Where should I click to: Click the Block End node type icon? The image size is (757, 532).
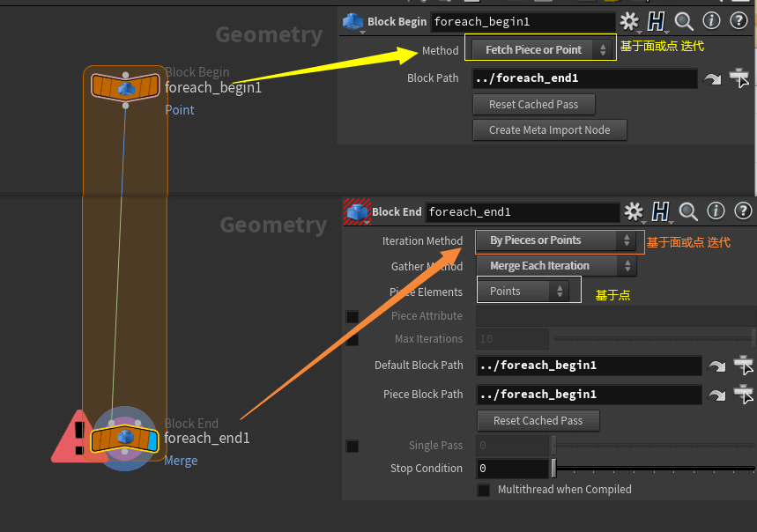357,211
